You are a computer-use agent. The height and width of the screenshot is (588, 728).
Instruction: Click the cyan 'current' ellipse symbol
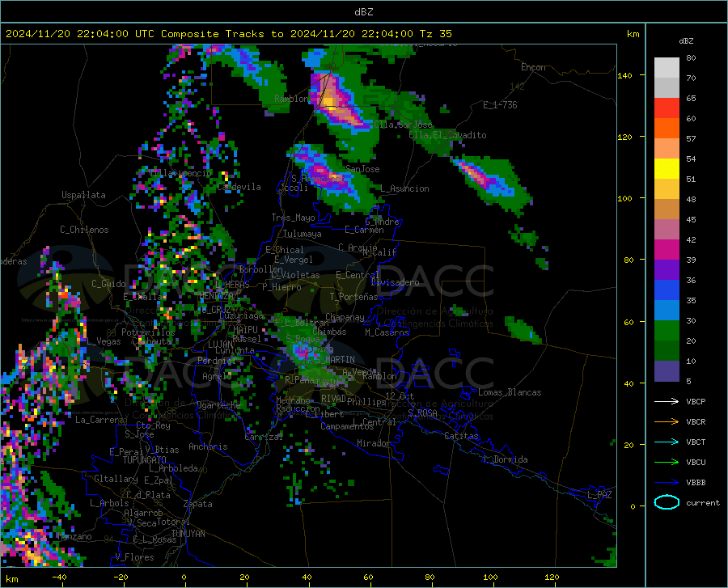click(x=667, y=502)
